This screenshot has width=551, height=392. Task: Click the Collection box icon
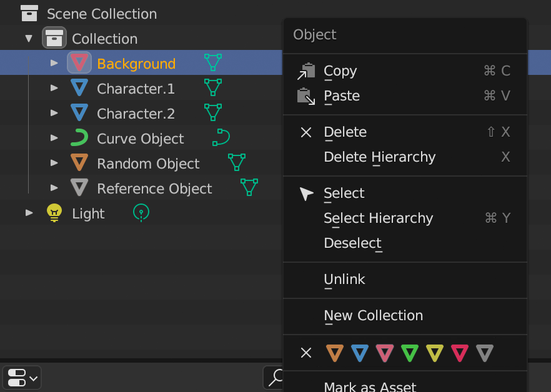[x=54, y=37]
